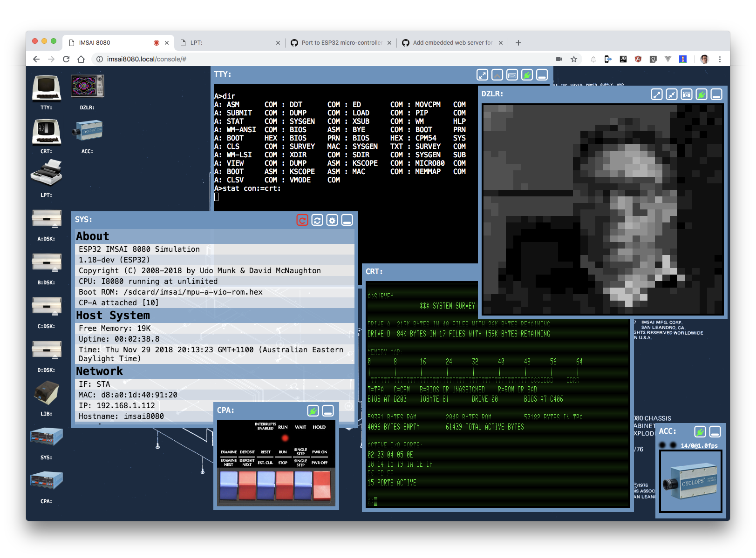
Task: Toggle the green plug connection in TTY: window
Action: point(527,75)
